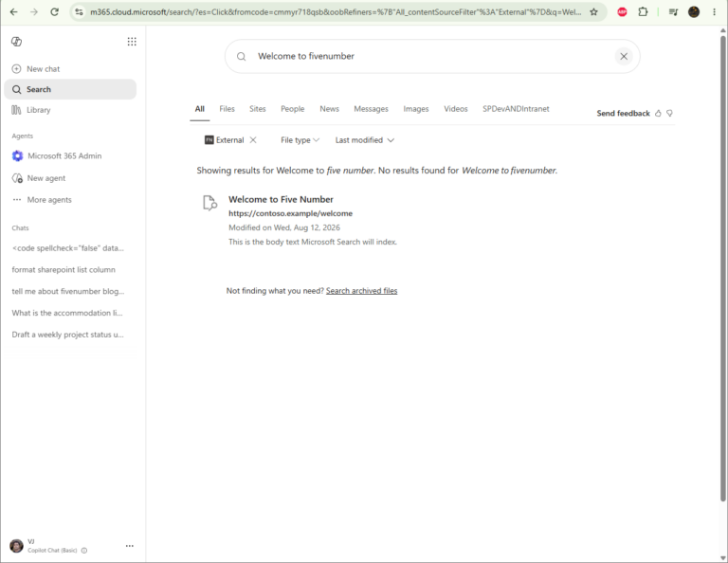Switch to the Messages tab
The image size is (728, 563).
pos(371,109)
